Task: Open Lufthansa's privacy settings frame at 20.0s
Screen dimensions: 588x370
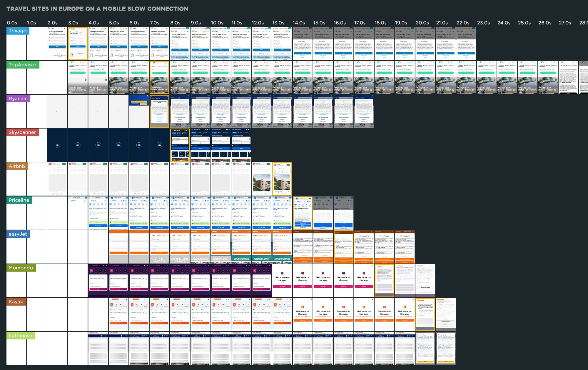Action: pos(425,349)
